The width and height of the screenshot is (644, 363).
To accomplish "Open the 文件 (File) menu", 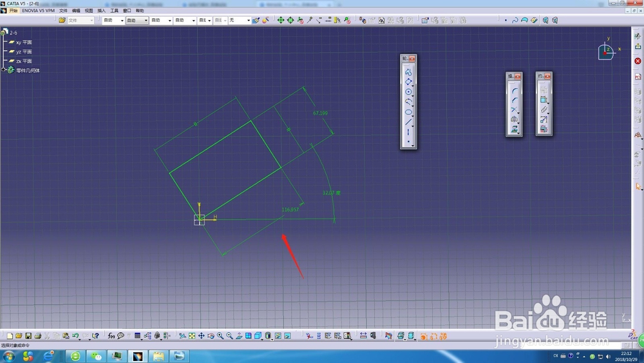I will point(63,11).
